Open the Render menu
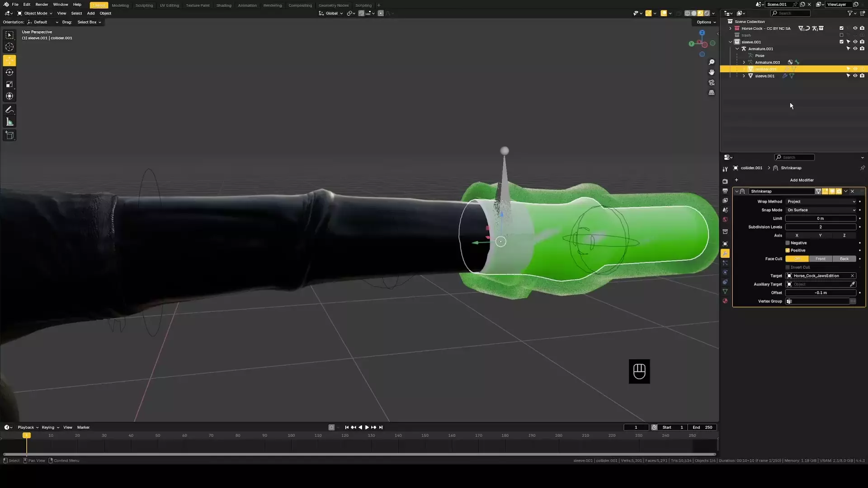868x488 pixels. pos(42,5)
